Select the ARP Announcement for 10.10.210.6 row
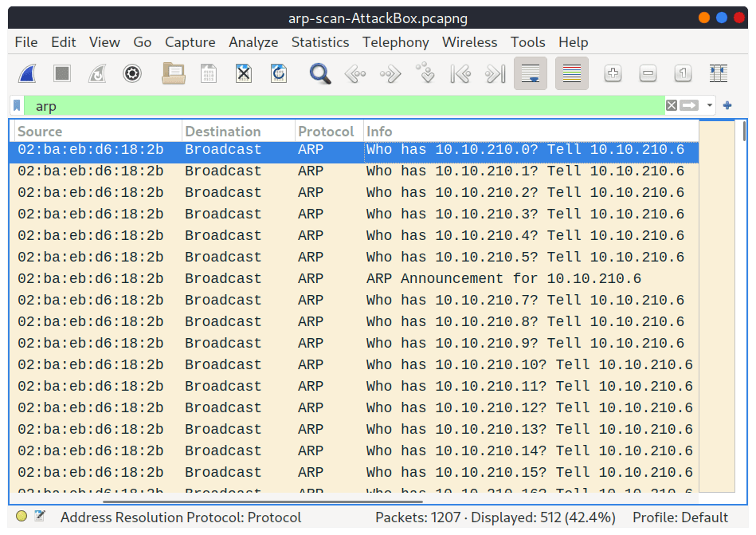The image size is (756, 535). click(354, 278)
